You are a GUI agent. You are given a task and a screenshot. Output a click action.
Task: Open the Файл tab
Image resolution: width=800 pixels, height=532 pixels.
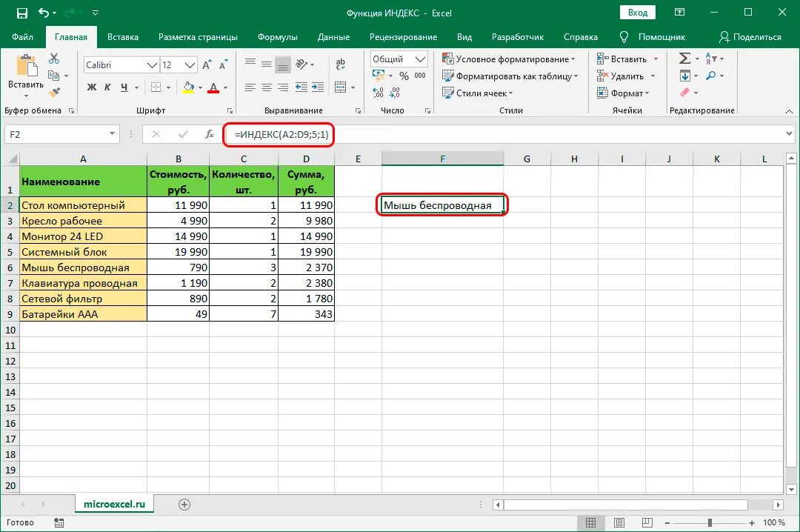pyautogui.click(x=22, y=37)
